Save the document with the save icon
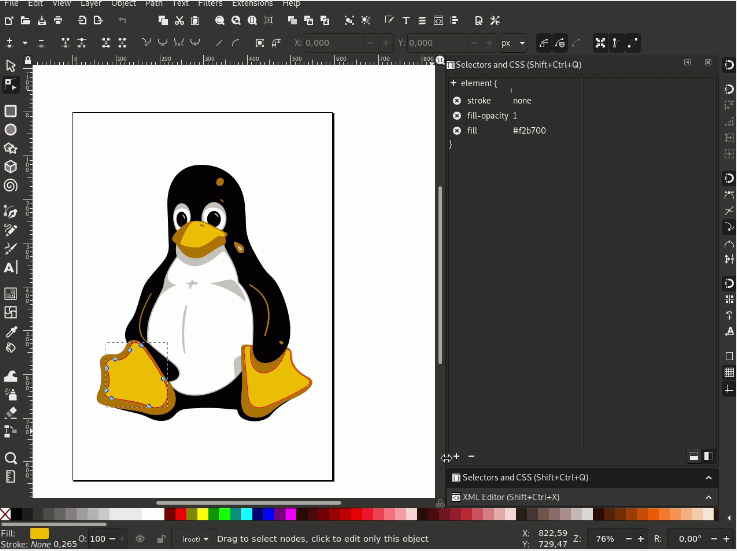The height and width of the screenshot is (551, 737). (42, 20)
